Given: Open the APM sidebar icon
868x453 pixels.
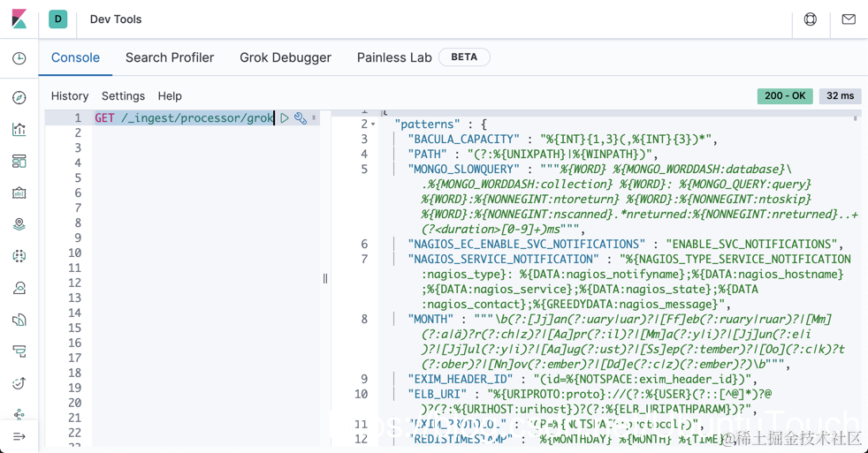Looking at the screenshot, I should pyautogui.click(x=19, y=351).
